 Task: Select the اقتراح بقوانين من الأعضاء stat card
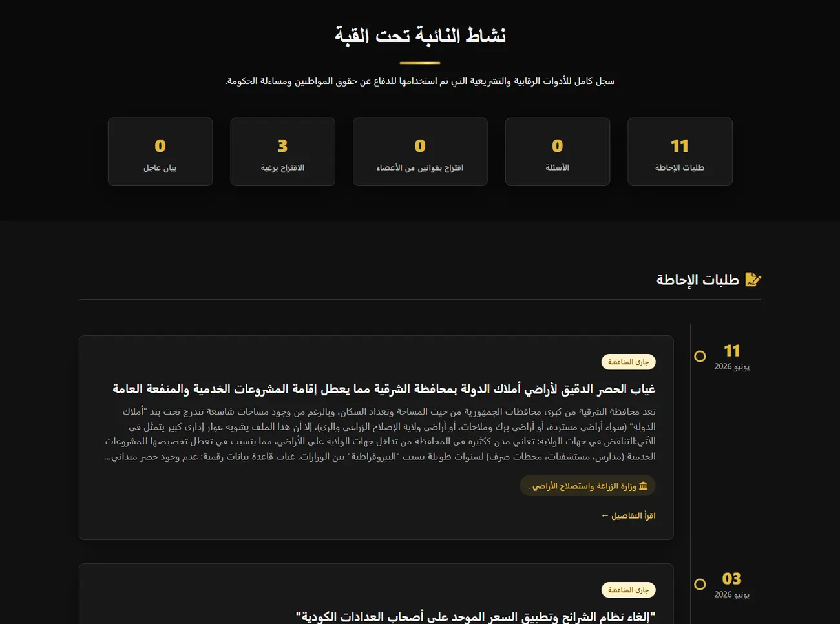[420, 152]
